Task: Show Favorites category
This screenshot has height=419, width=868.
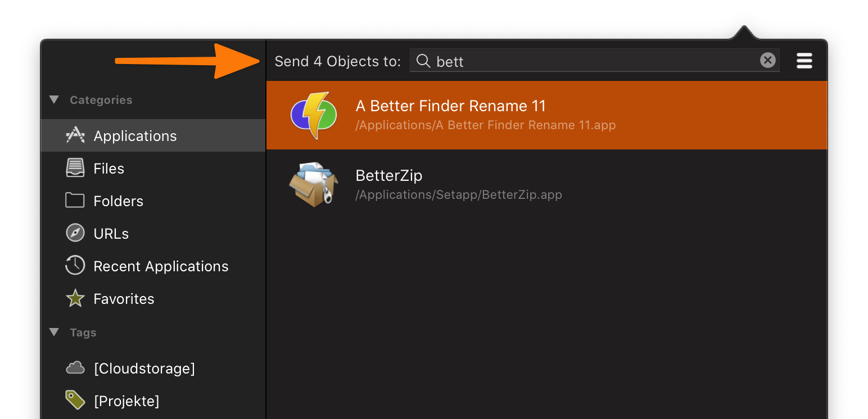Action: pyautogui.click(x=153, y=298)
